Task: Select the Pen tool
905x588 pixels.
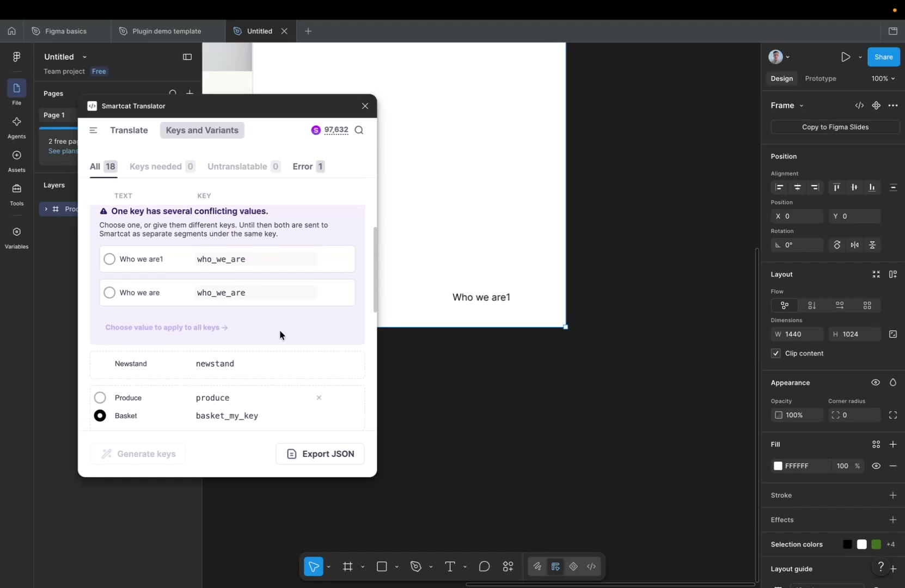Action: click(x=416, y=567)
